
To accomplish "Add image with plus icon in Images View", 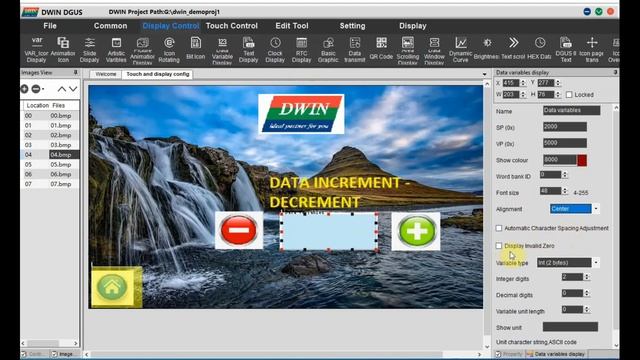I will [24, 89].
